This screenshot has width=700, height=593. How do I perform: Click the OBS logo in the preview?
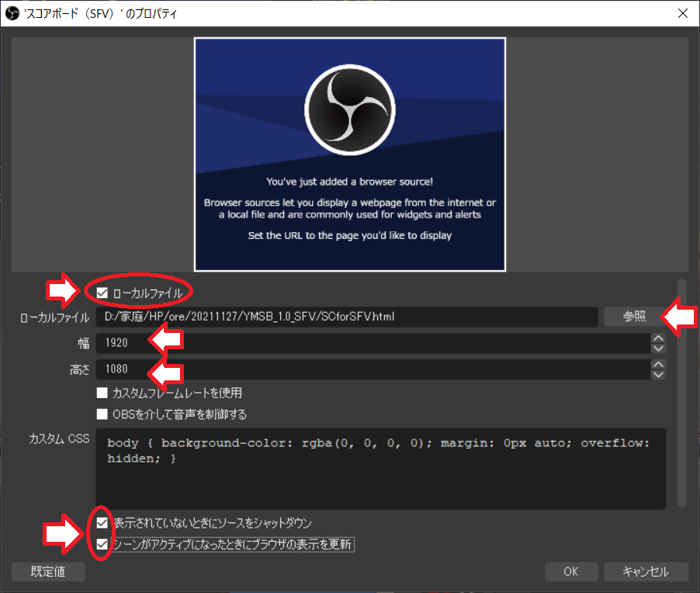pos(350,110)
